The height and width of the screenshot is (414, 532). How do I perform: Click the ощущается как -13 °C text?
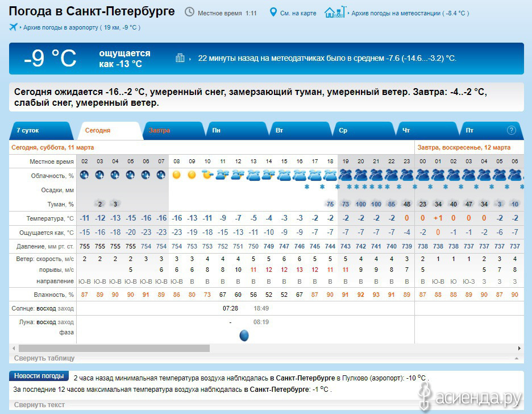(x=124, y=59)
